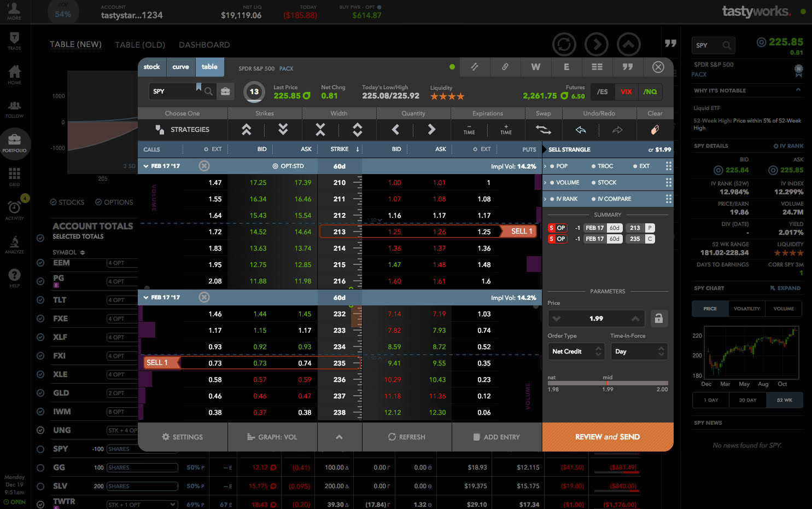812x509 pixels.
Task: Click the width collapse X arrows icon
Action: pos(320,130)
